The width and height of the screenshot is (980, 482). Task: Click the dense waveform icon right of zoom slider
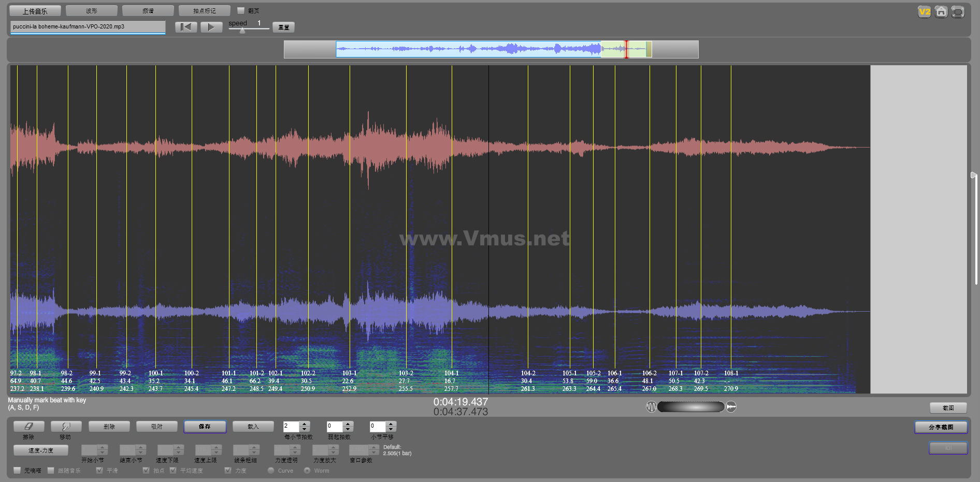coord(731,407)
